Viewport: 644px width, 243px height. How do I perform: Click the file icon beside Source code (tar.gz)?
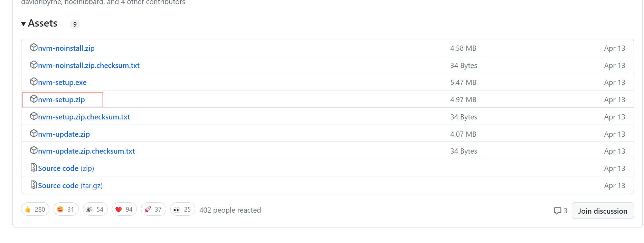(34, 185)
